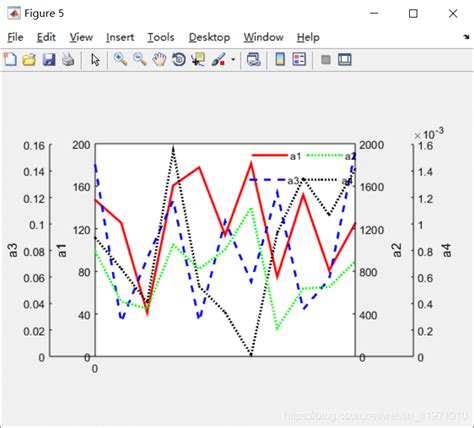Enable the Rotate 3D tool
Screen dimensions: 474x428
click(x=179, y=60)
